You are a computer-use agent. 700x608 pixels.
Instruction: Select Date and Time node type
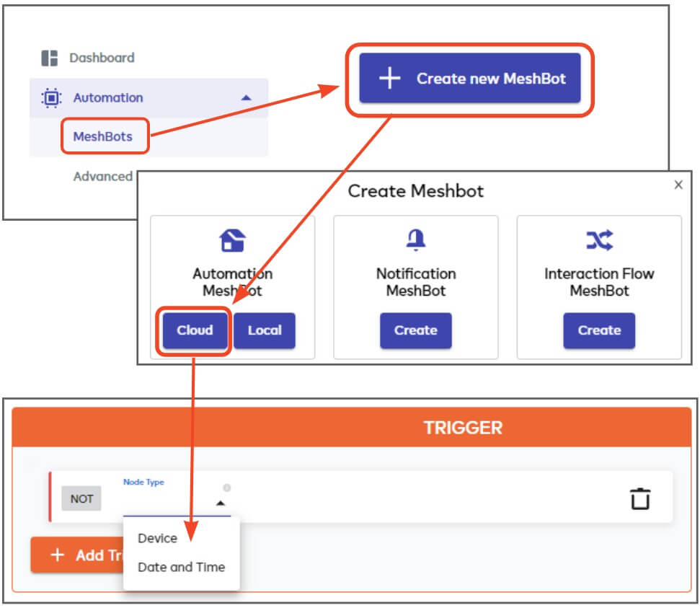[x=181, y=568]
